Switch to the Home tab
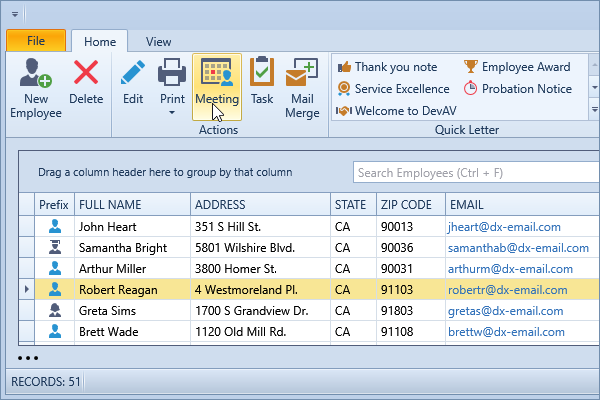 tap(100, 41)
